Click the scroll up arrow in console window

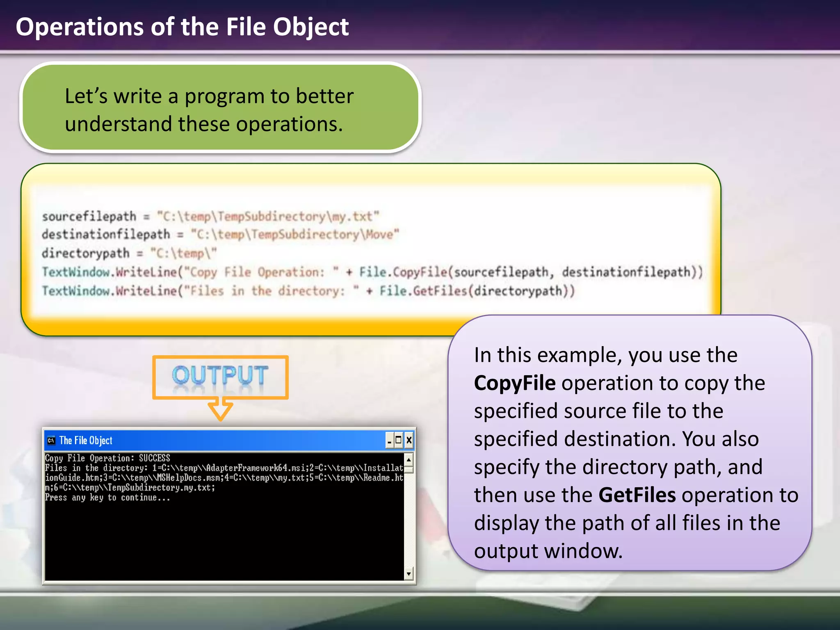tap(409, 459)
